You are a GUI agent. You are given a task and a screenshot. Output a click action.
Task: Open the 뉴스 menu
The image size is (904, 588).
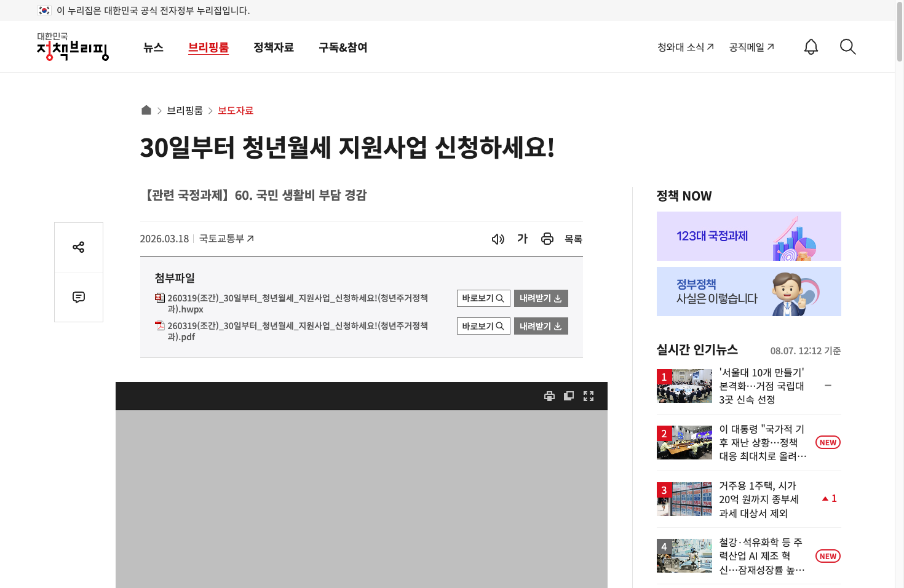pos(153,47)
